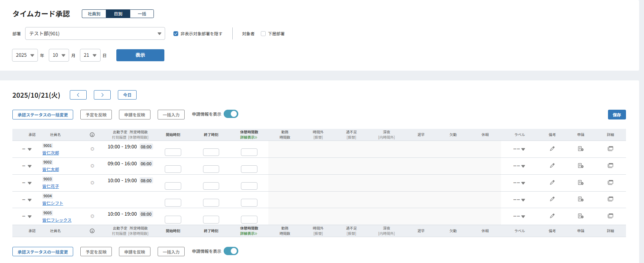Enable the 下層部署 checkbox
Screen dimensions: 644x263
click(x=263, y=34)
